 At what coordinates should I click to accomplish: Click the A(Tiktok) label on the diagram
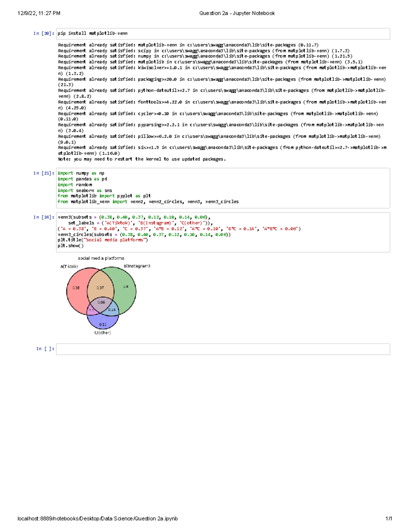(x=70, y=265)
